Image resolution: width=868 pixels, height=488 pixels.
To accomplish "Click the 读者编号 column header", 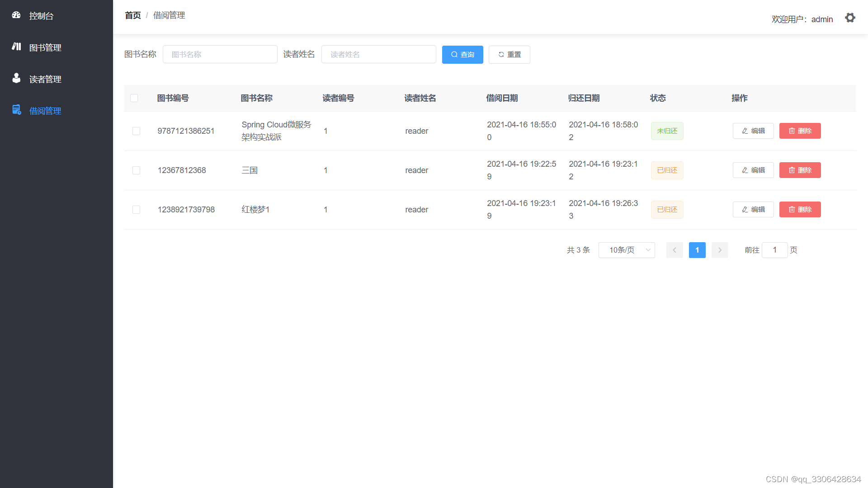I will 338,98.
